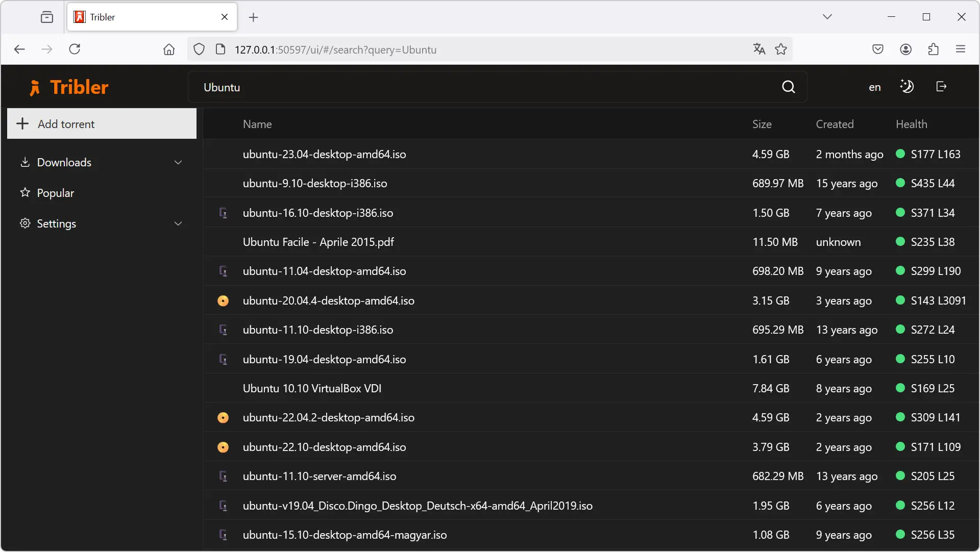Click the 7.84 GB size cell
980x552 pixels.
(x=771, y=388)
